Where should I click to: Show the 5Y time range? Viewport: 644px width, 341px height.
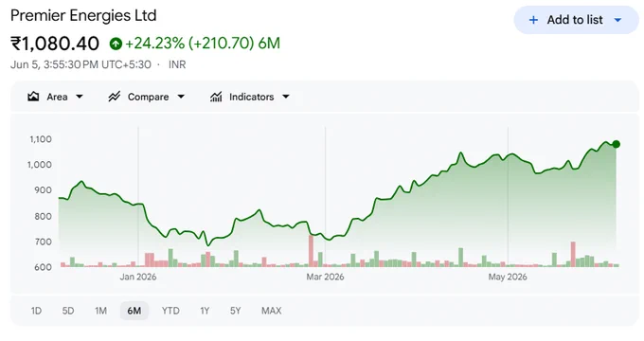(235, 311)
